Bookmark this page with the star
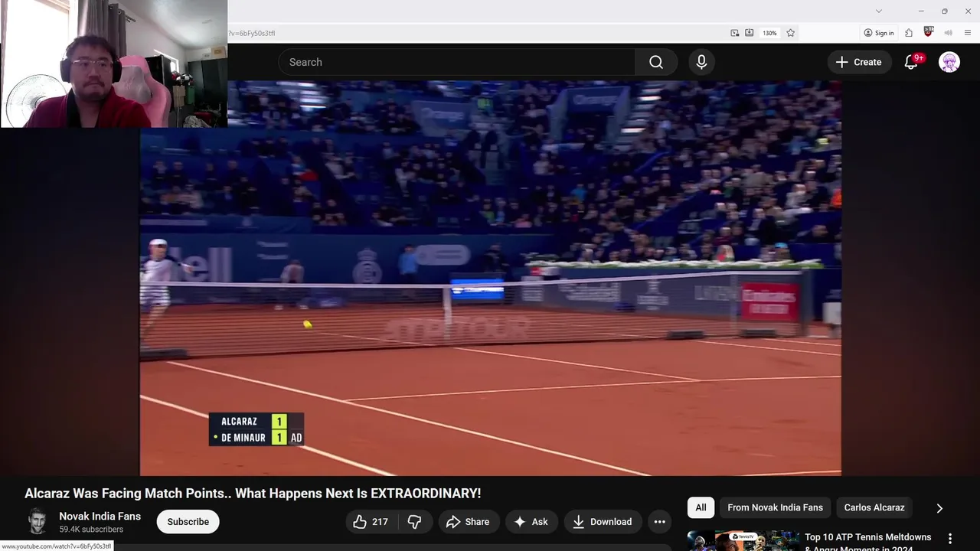Screen dimensions: 980x551 [791, 33]
